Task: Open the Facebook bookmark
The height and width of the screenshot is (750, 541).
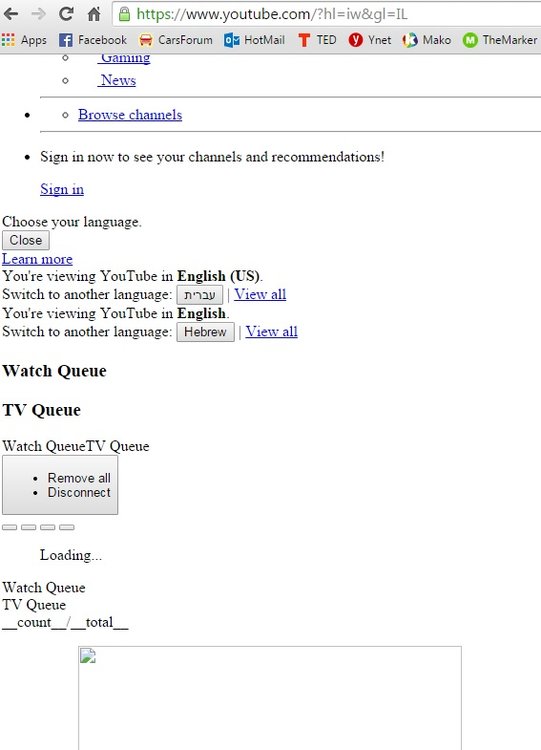Action: [x=93, y=40]
